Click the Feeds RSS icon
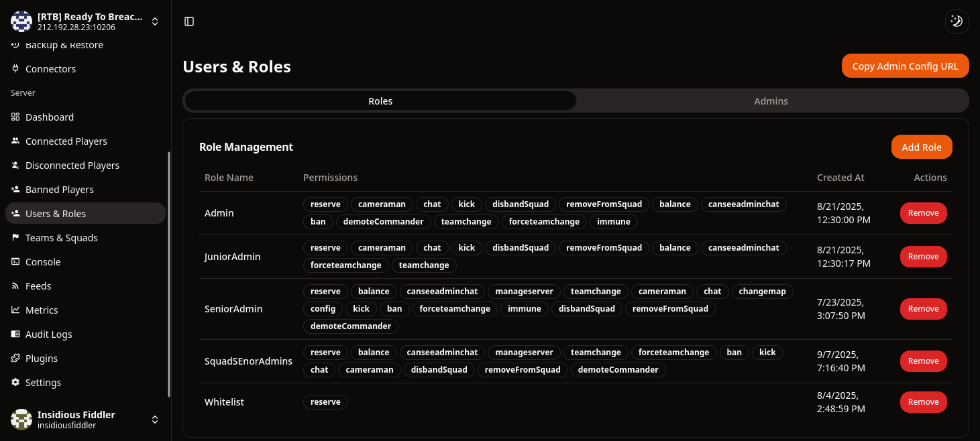This screenshot has height=441, width=980. 15,286
